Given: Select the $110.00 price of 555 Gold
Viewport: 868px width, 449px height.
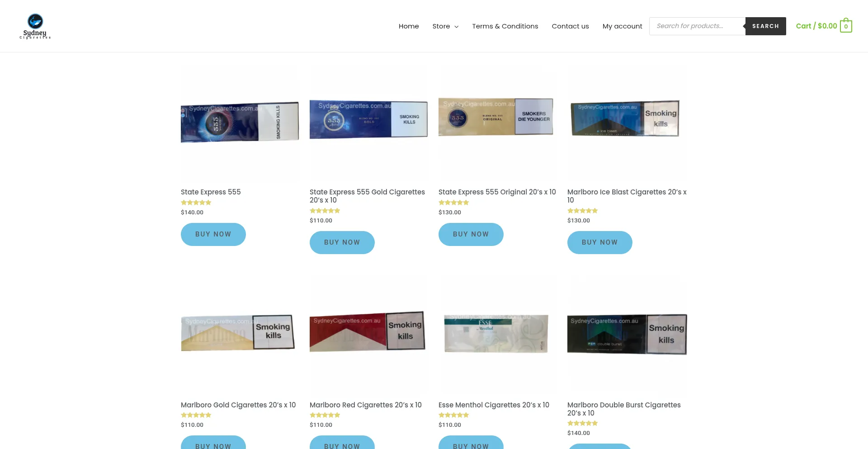Looking at the screenshot, I should [321, 221].
